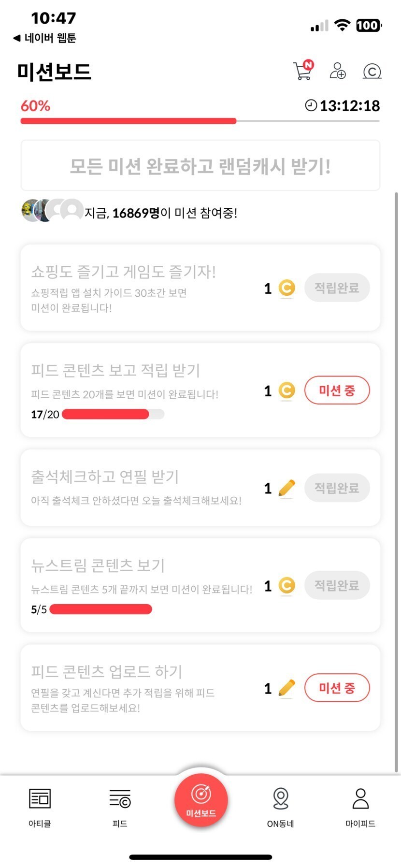
Task: Switch to the 아티클 tab
Action: click(x=40, y=807)
